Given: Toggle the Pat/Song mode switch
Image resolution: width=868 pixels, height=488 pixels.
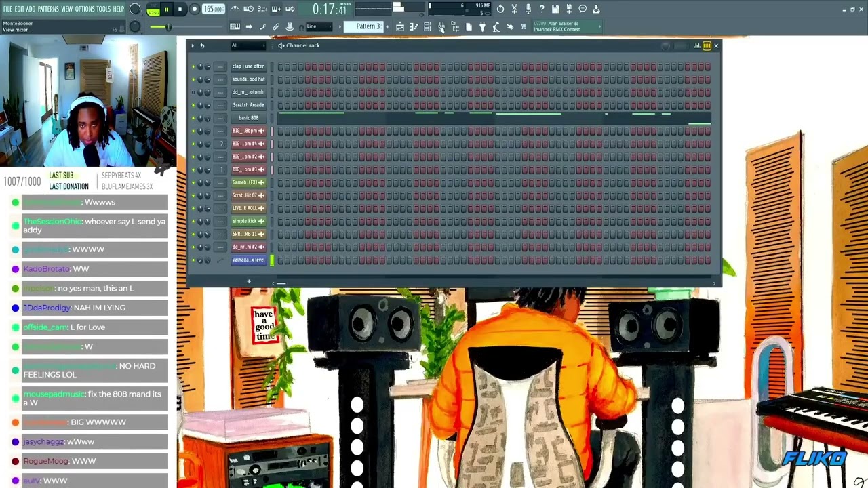Looking at the screenshot, I should coord(153,9).
